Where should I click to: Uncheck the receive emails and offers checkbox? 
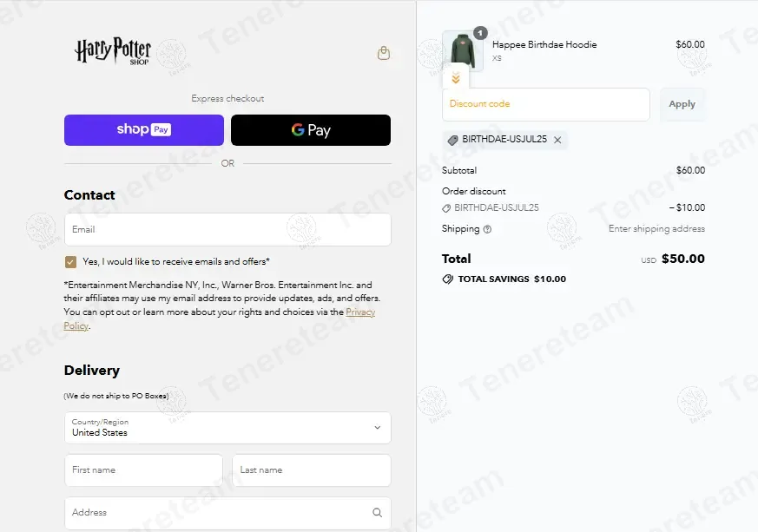[70, 262]
